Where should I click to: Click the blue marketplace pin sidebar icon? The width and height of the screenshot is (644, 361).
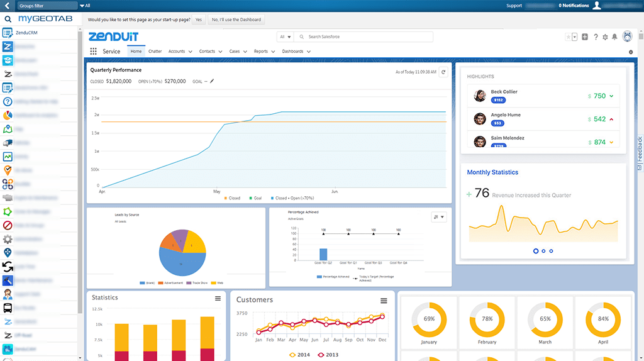pos(8,253)
